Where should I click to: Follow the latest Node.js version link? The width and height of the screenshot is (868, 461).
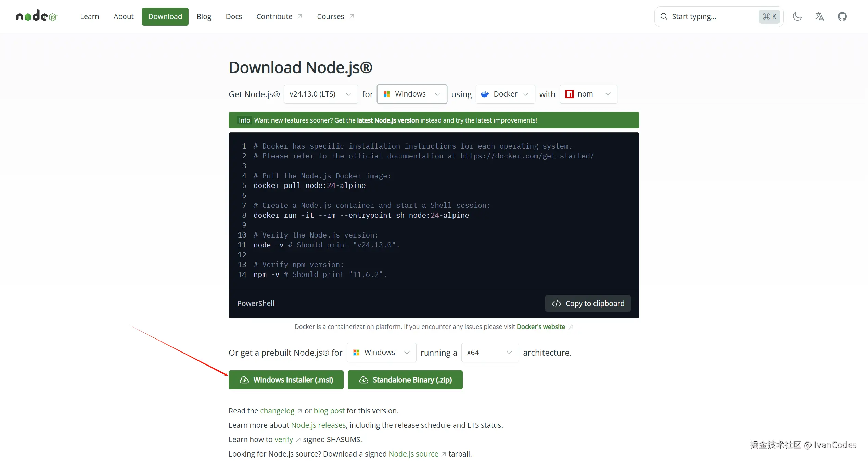point(387,120)
